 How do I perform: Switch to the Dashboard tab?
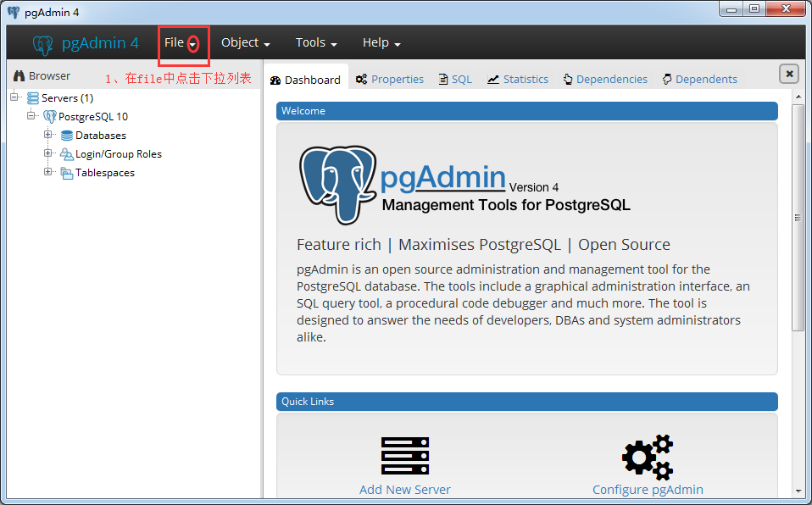click(305, 80)
